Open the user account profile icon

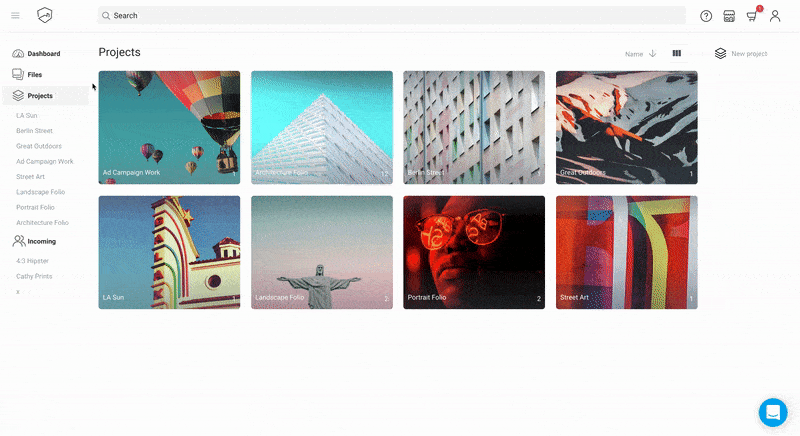(x=775, y=16)
